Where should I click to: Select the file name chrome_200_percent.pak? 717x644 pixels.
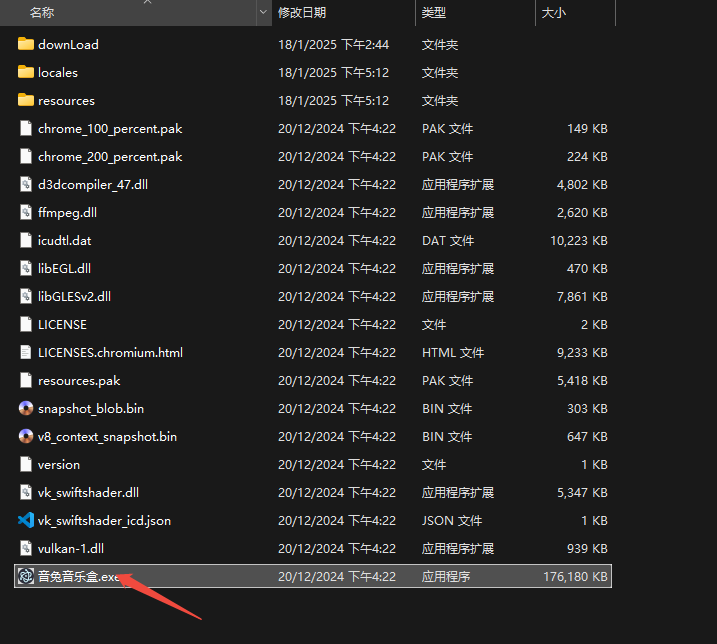pos(110,156)
